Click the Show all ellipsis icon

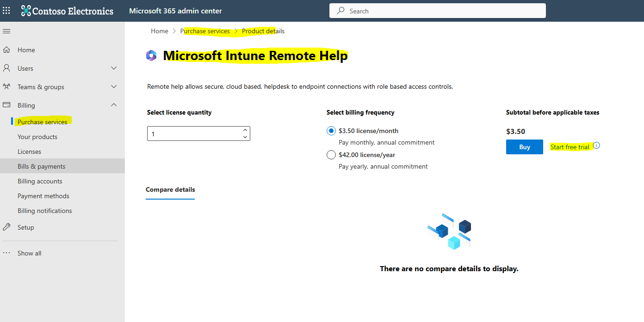click(x=6, y=253)
